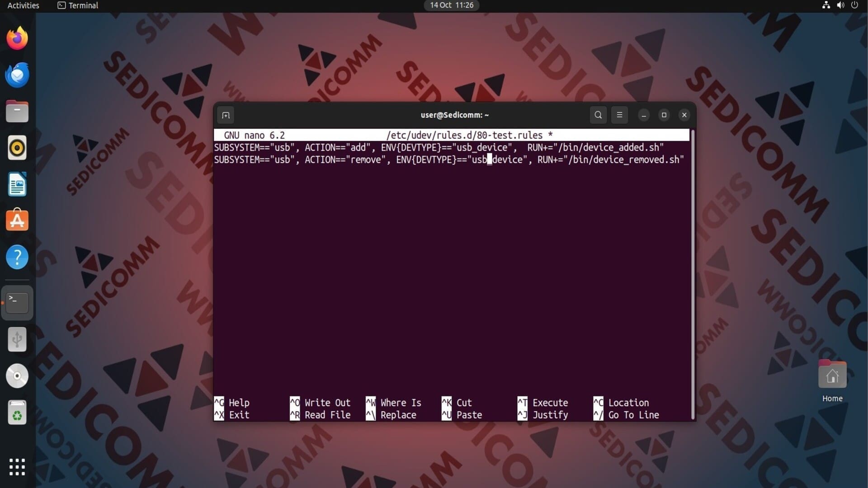The image size is (868, 488).
Task: Open the USB drive in dock
Action: point(17,339)
